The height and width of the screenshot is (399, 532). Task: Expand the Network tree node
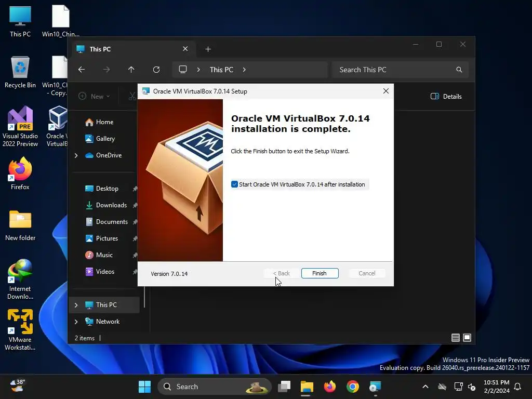(76, 322)
